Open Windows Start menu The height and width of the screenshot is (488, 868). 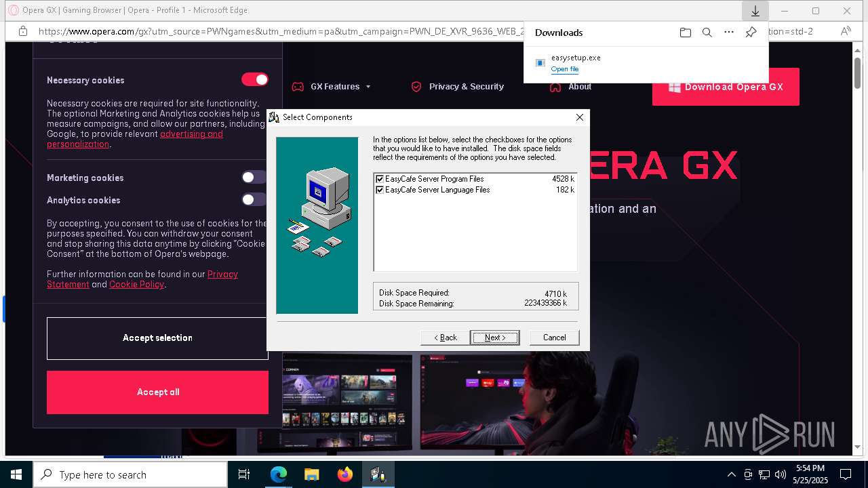[16, 474]
